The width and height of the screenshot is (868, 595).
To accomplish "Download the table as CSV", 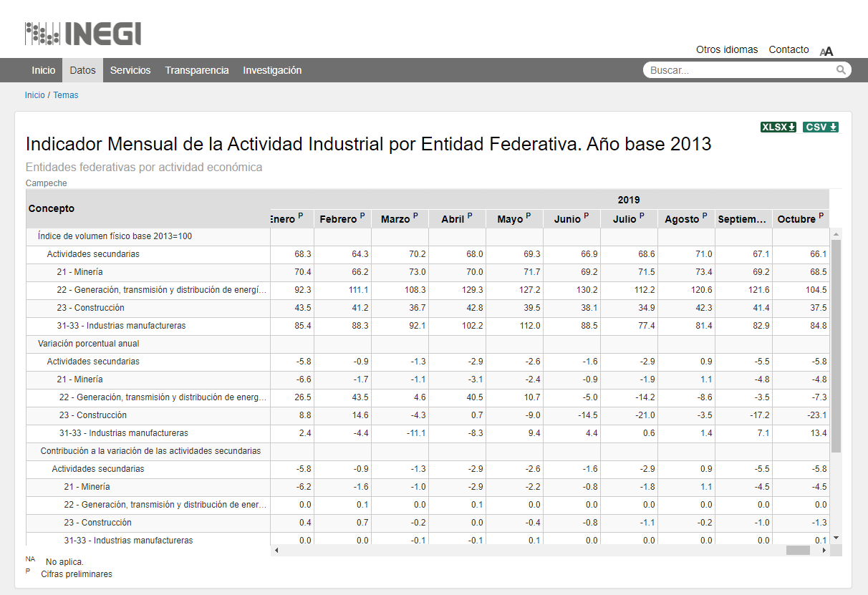I will [x=821, y=127].
